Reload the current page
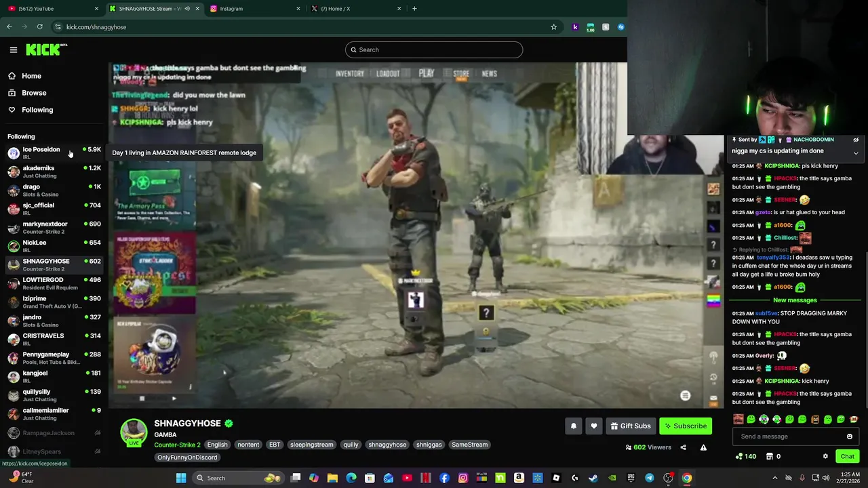The width and height of the screenshot is (868, 488). 40,27
